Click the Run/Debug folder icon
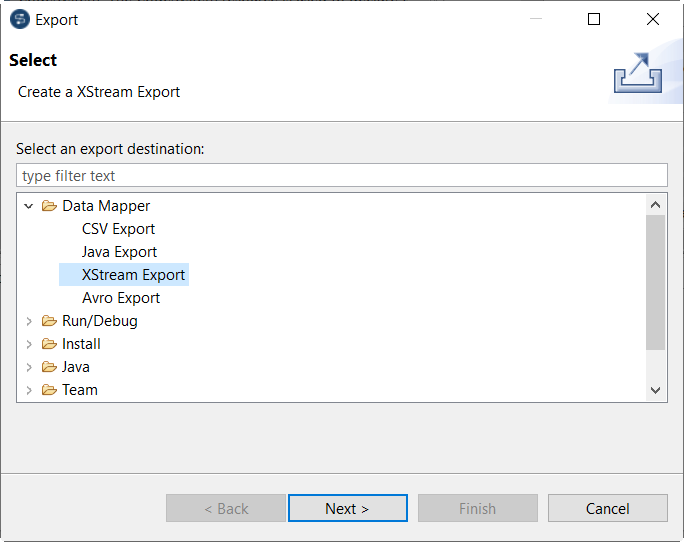The height and width of the screenshot is (542, 684). 49,321
